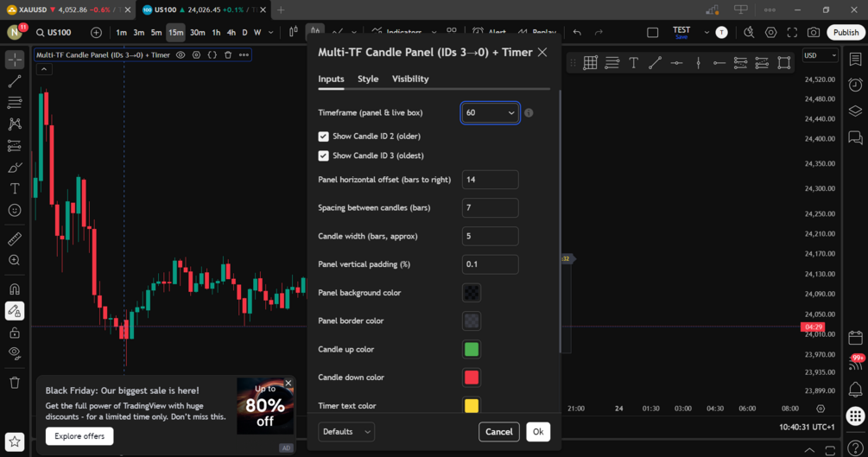Take a chart snapshot with camera icon

pyautogui.click(x=814, y=33)
